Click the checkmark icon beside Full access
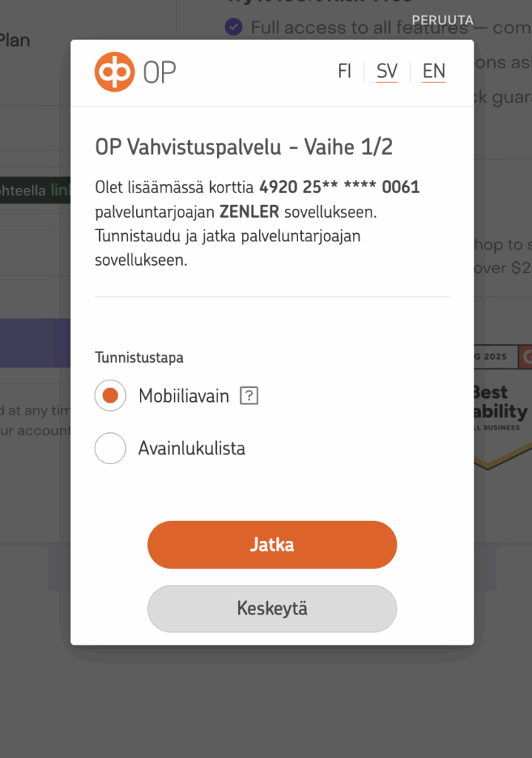This screenshot has width=532, height=758. 234,27
